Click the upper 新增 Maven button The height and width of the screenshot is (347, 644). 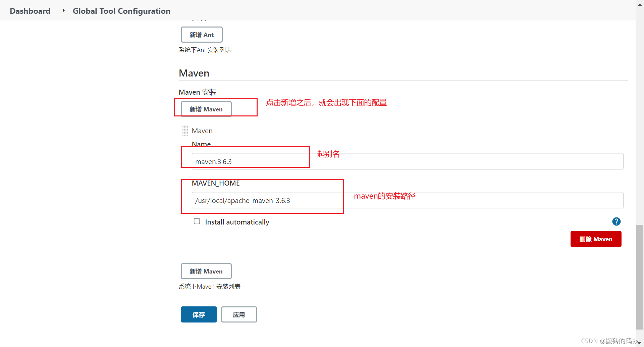206,109
